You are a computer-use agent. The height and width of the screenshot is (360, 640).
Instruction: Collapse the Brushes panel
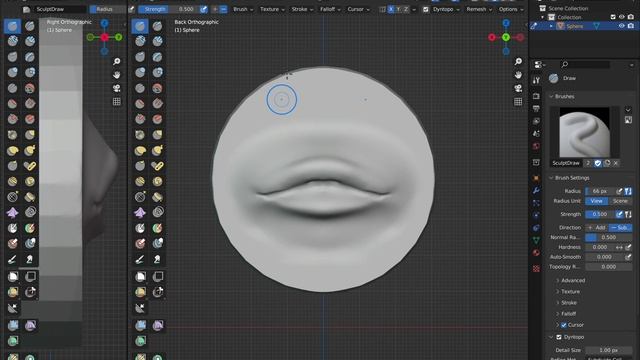(562, 96)
